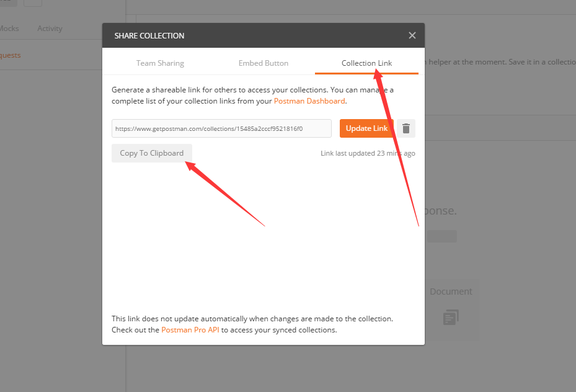Click the Document page icon

click(x=451, y=318)
